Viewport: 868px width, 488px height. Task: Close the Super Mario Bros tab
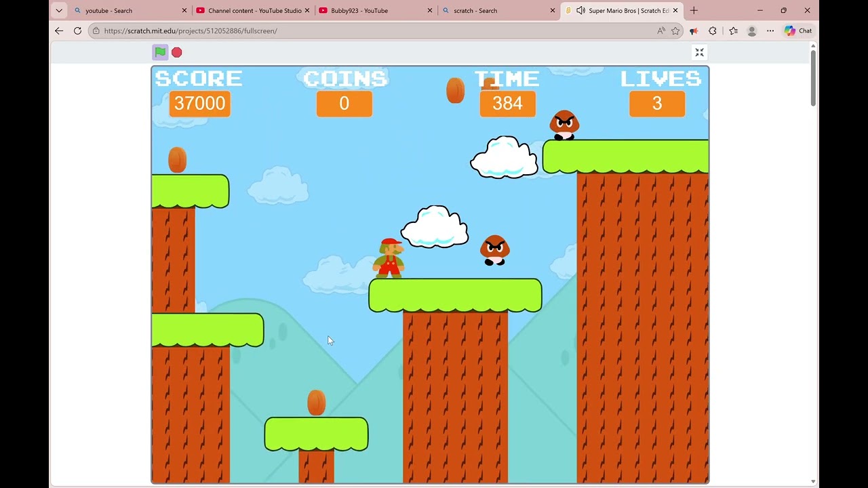pos(675,10)
